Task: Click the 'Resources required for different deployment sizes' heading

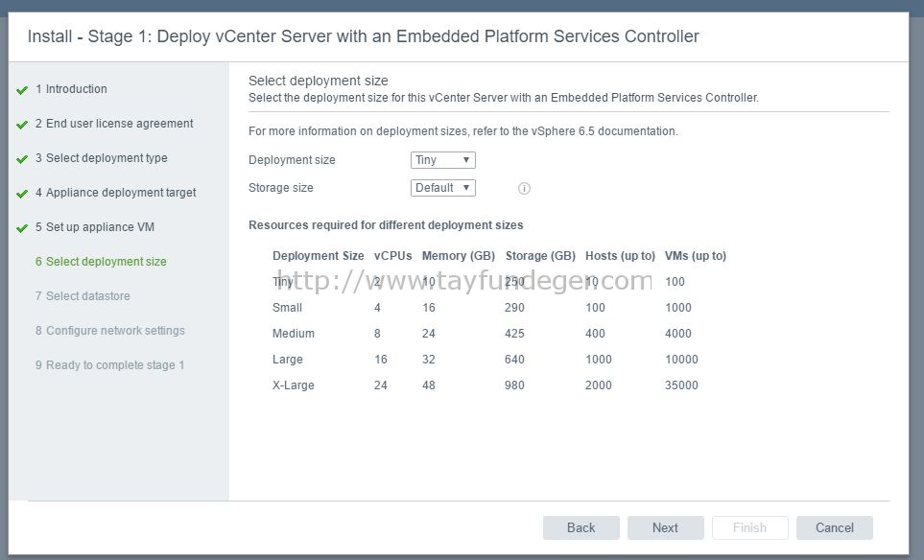Action: [386, 225]
